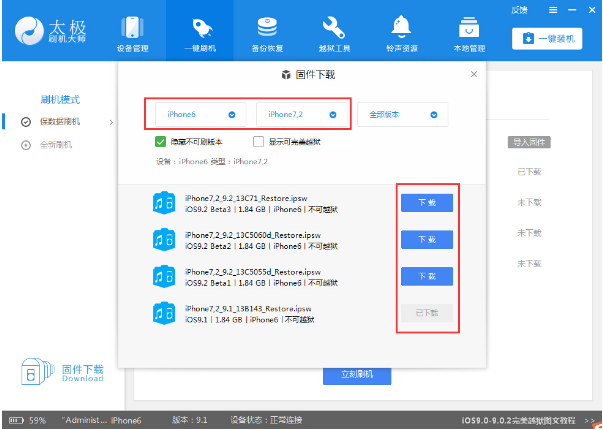
Task: Expand the 全部版本 version dropdown
Action: click(x=403, y=115)
